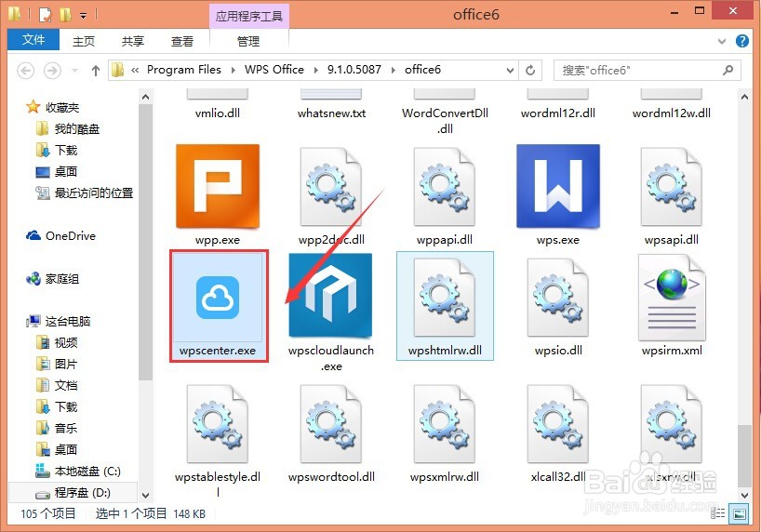Open the quick access toolbar dropdown
Viewport: 761px width, 532px height.
pos(83,16)
